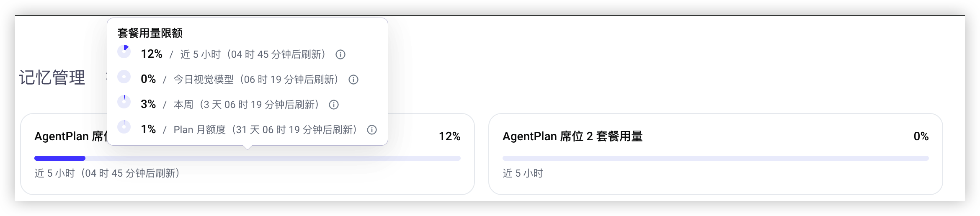Viewport: 980px width, 216px height.
Task: Click the 套餐用量限额 popup title
Action: pyautogui.click(x=150, y=33)
